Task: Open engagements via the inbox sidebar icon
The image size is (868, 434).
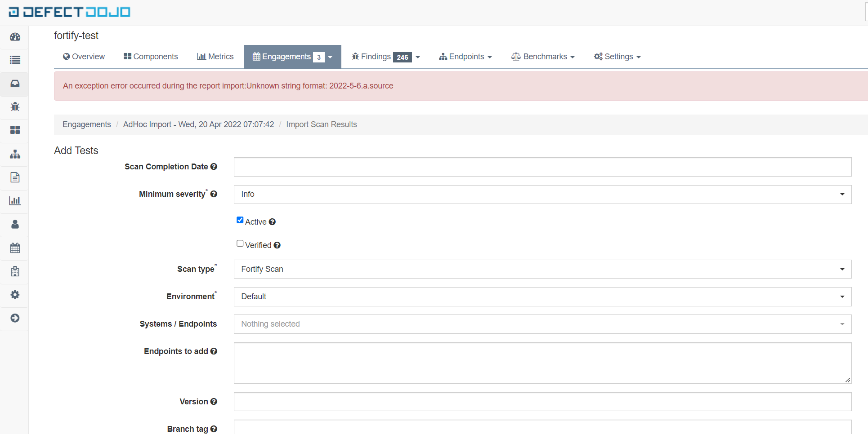Action: click(x=15, y=84)
